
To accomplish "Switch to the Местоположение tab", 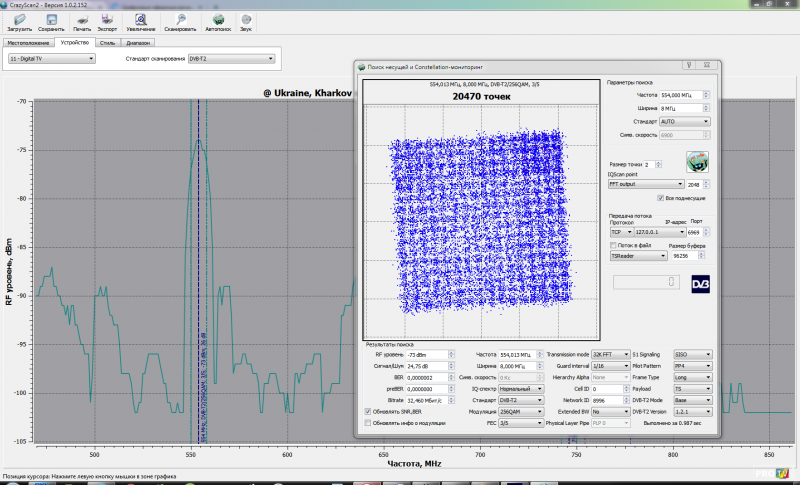I will click(28, 44).
